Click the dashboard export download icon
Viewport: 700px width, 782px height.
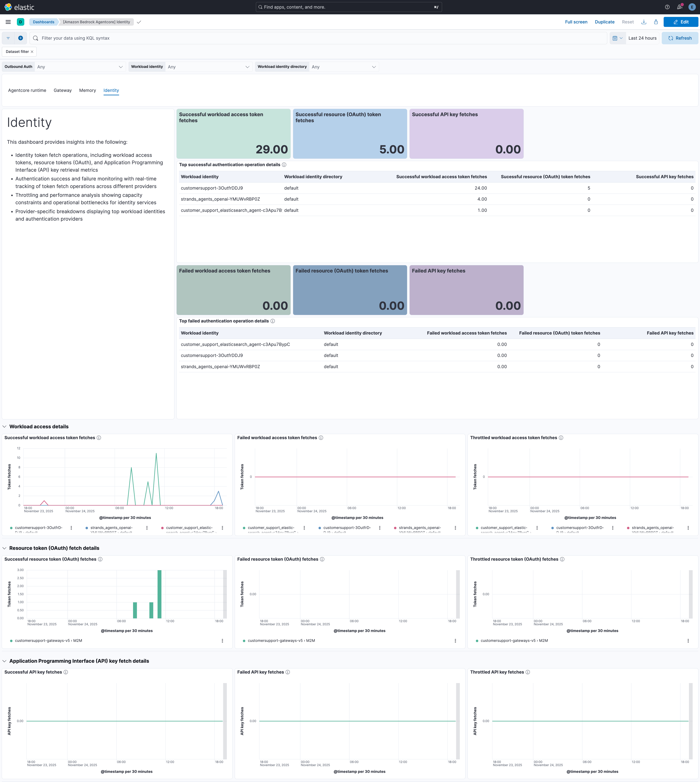pyautogui.click(x=644, y=22)
